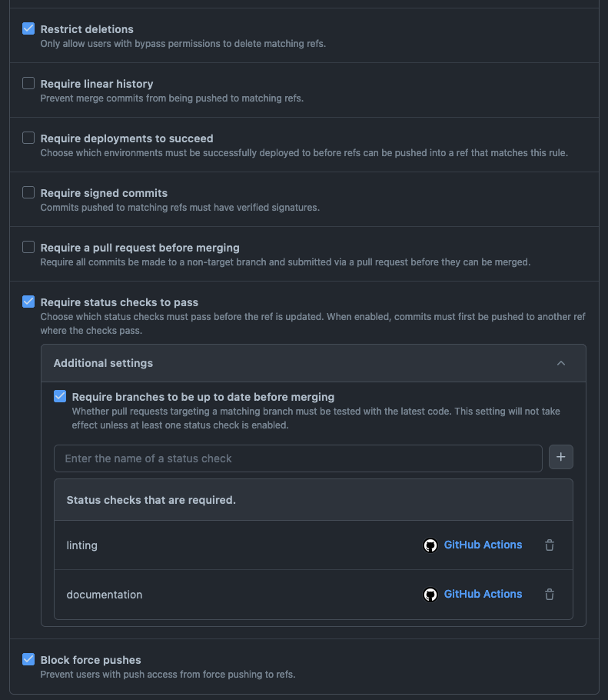
Task: Open GitHub Actions link for linting
Action: (483, 545)
